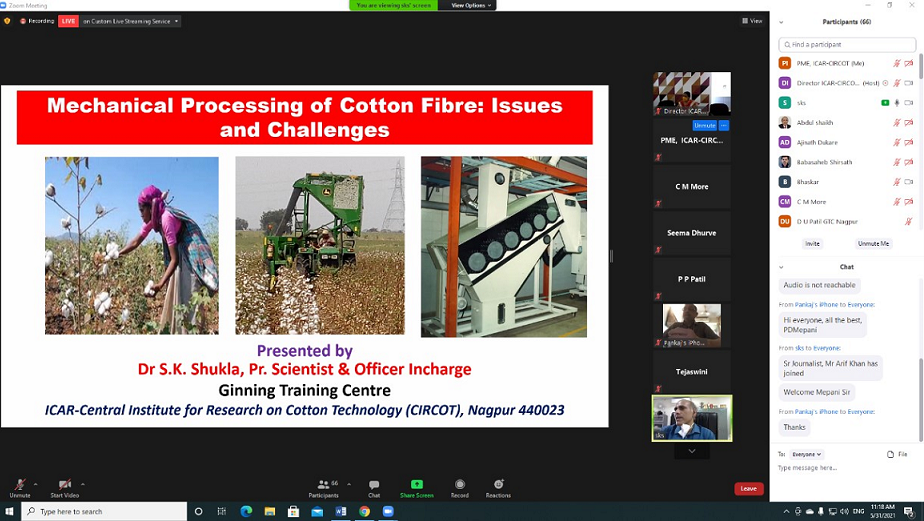
Task: Click in the Find a participant search box
Action: pos(847,44)
